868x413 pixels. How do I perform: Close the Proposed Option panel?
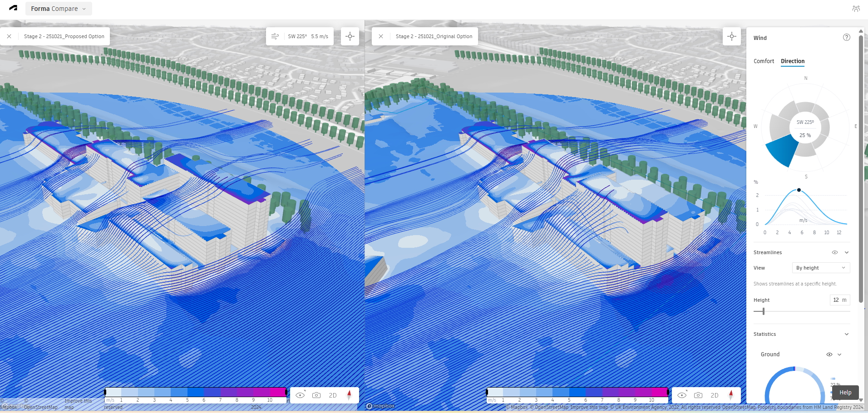(x=9, y=36)
